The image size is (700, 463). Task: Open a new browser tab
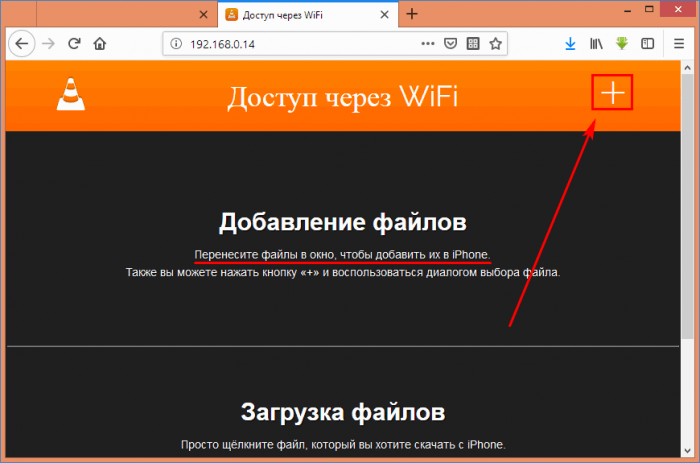412,14
